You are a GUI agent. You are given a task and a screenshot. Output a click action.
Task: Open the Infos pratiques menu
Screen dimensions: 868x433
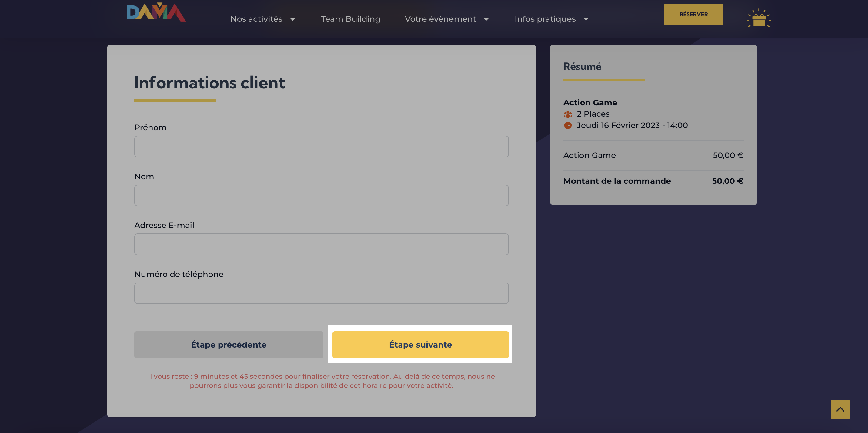[x=545, y=19]
